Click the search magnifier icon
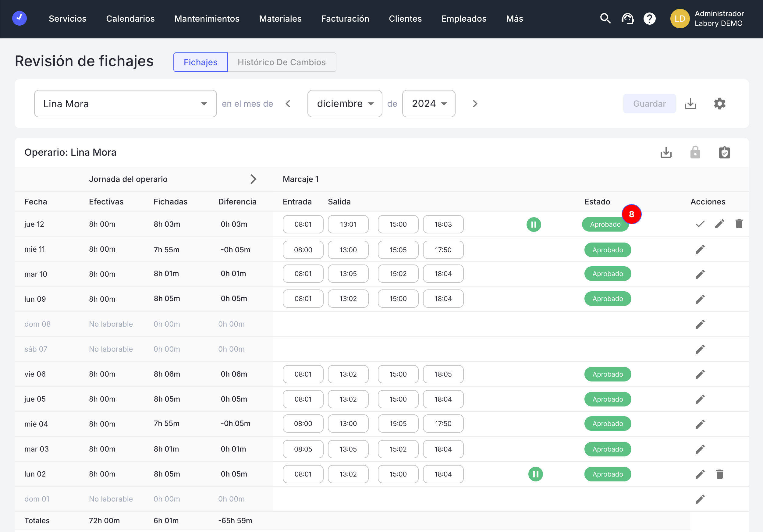The width and height of the screenshot is (763, 532). click(x=605, y=19)
